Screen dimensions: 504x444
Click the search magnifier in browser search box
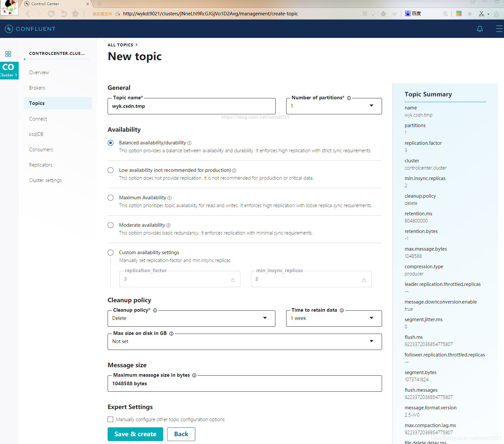[x=445, y=14]
